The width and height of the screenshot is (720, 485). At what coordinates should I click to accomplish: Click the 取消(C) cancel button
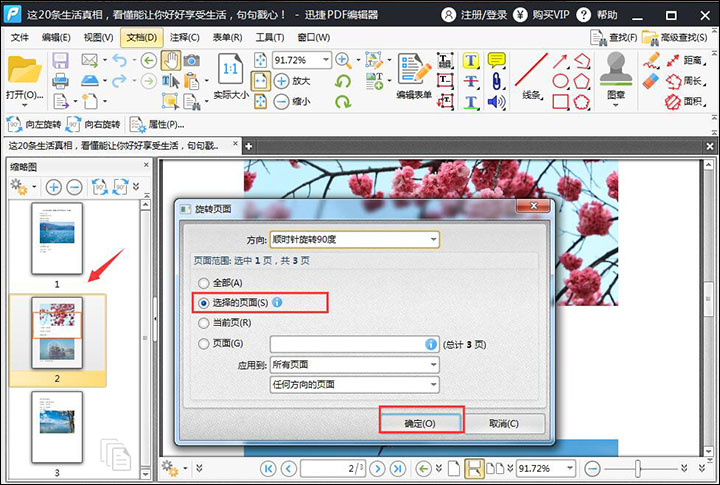pyautogui.click(x=503, y=423)
